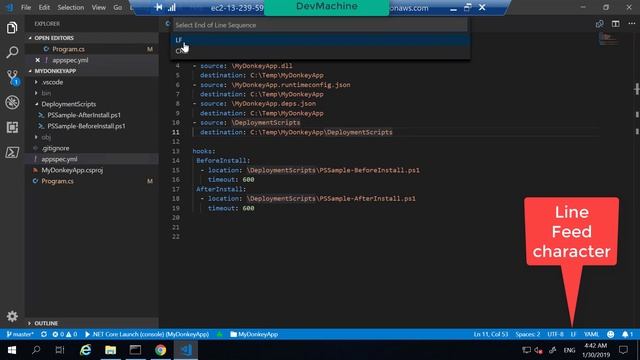Click UTF-8 encoding in status bar
640x360 pixels.
[x=555, y=334]
